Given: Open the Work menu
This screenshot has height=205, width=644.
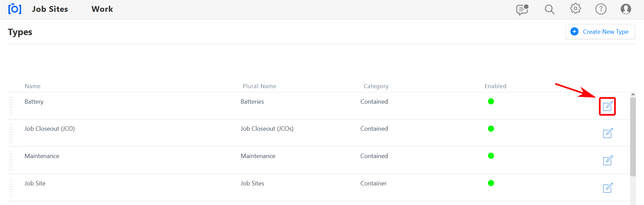Looking at the screenshot, I should tap(102, 9).
